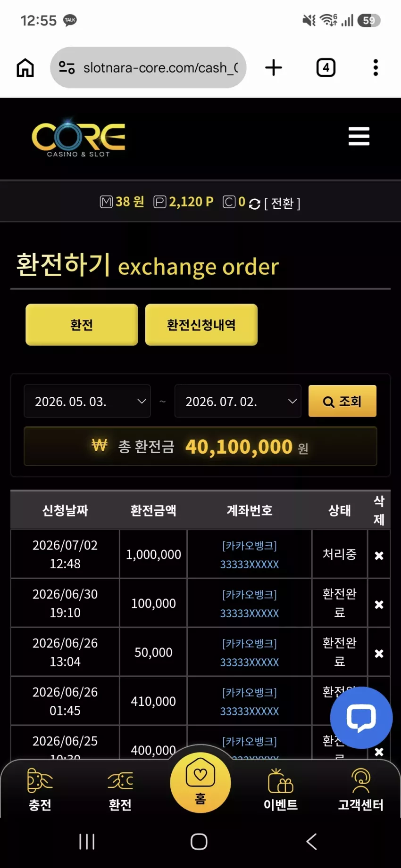Switch to the 환전 yellow tab

click(x=82, y=325)
